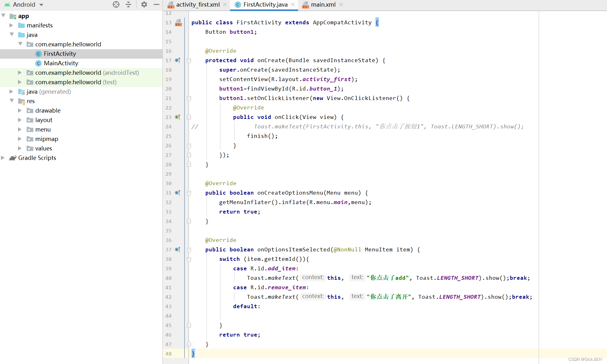Switch to activity_first.xml tab
This screenshot has width=607, height=364.
click(x=198, y=4)
